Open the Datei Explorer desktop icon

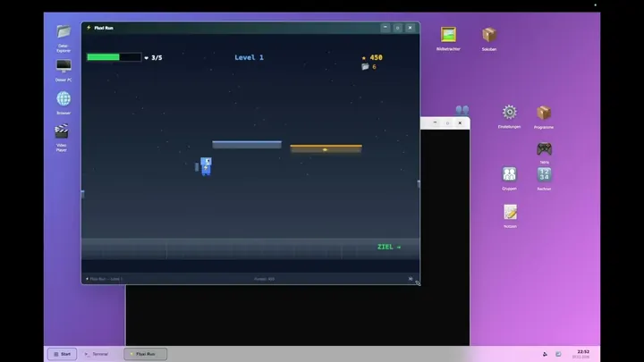64,38
